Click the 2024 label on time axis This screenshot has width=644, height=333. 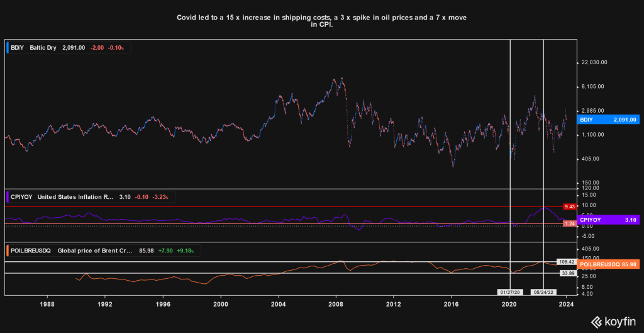click(x=565, y=303)
